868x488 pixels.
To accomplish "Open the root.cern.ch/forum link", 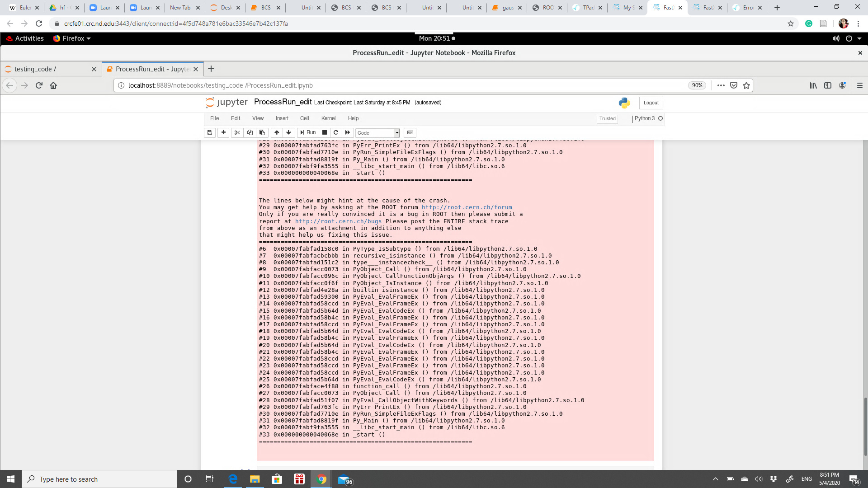I will click(467, 207).
